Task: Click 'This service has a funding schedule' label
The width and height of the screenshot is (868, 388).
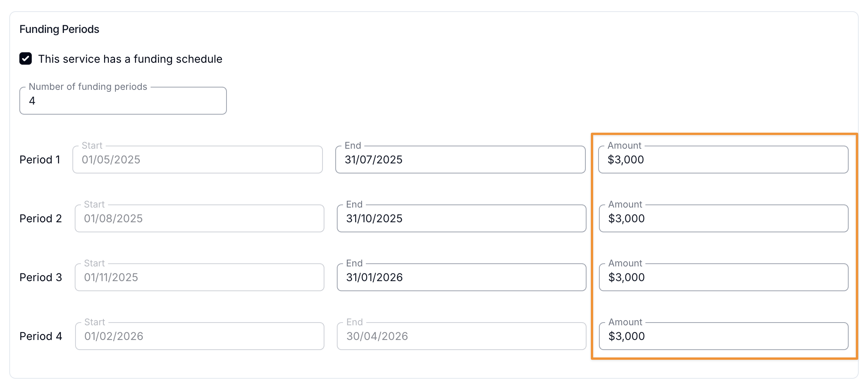Action: tap(130, 59)
